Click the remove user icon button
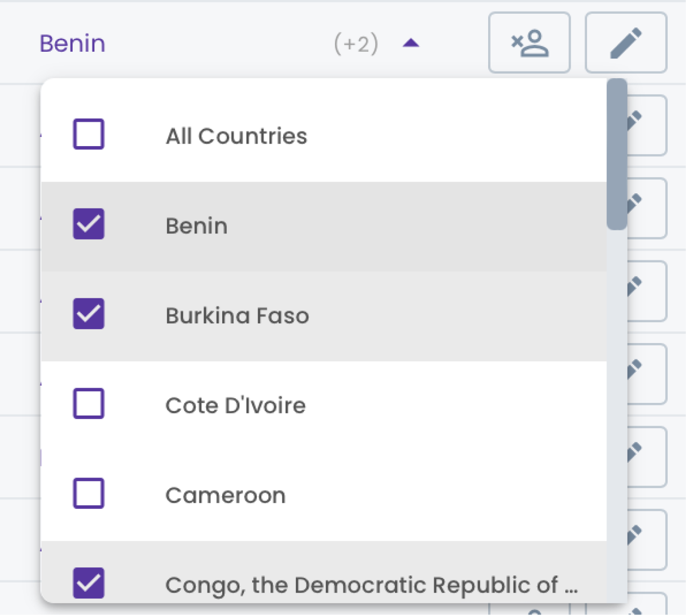This screenshot has width=686, height=616. [529, 43]
